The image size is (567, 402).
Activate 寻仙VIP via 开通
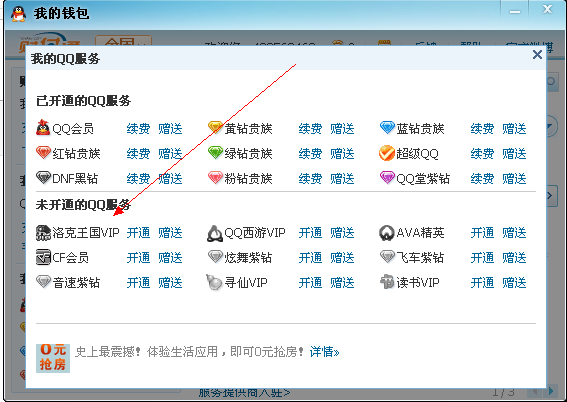tap(310, 283)
